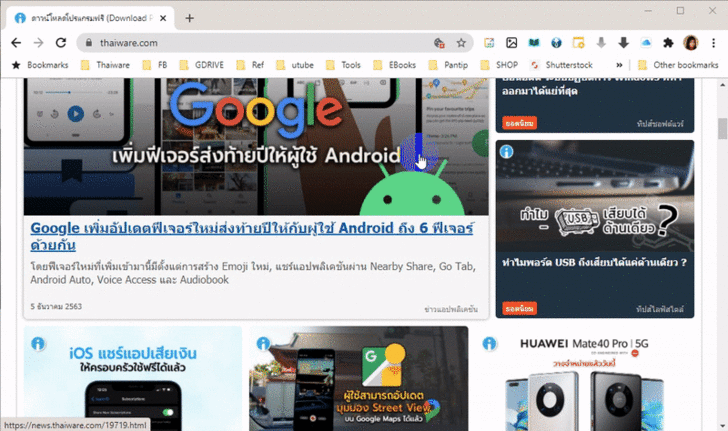
Task: Expand hidden bookmarks with double chevron
Action: [x=619, y=65]
